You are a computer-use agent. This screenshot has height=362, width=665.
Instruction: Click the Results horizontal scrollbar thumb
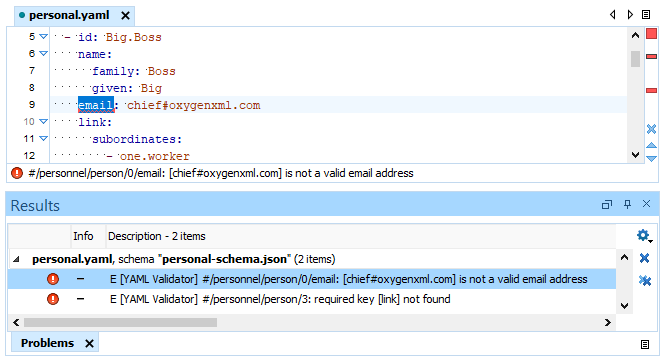[x=120, y=323]
